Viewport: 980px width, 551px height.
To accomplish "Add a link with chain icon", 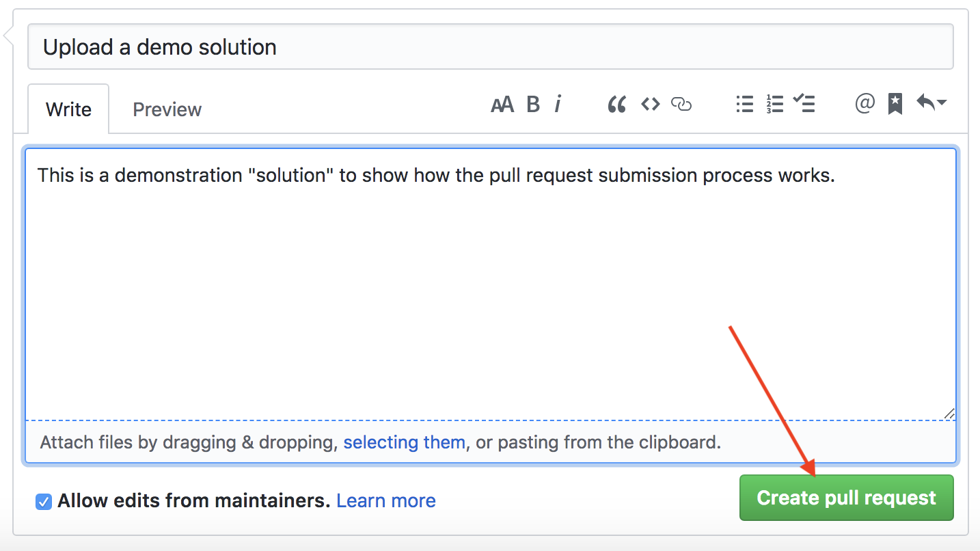I will (681, 105).
